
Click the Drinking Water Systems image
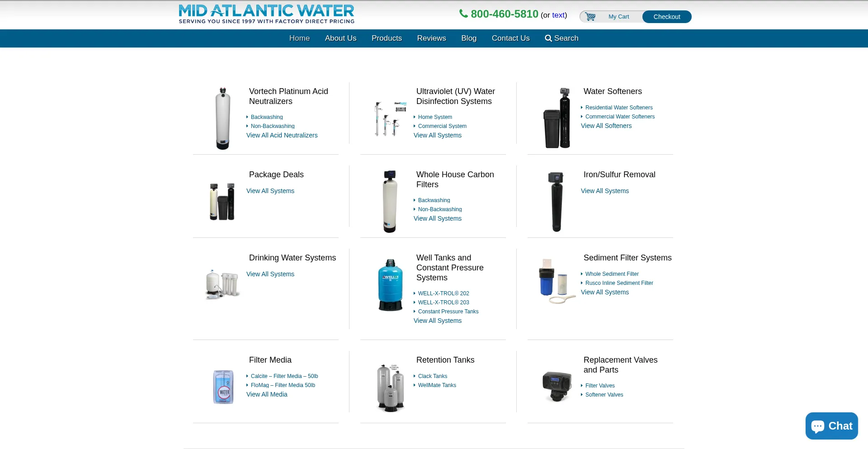pos(222,284)
